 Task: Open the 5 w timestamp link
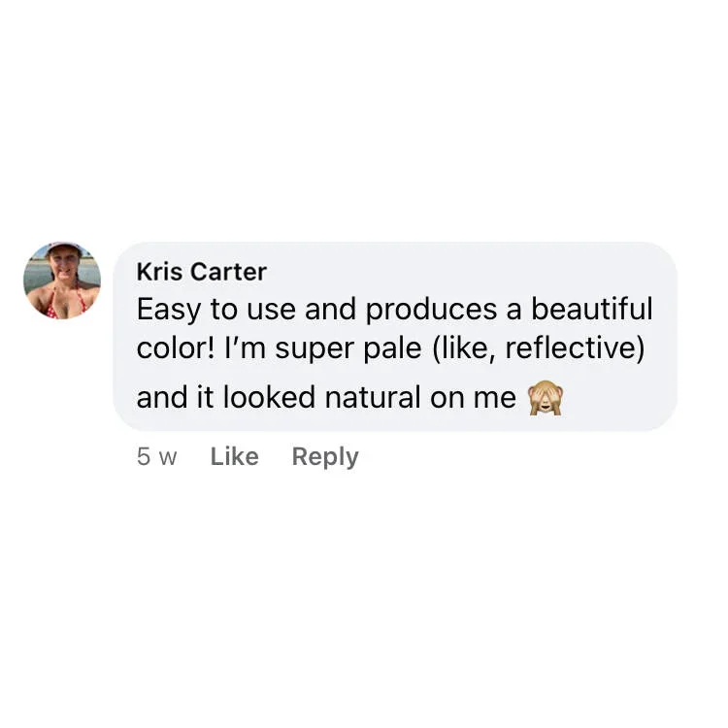pyautogui.click(x=156, y=456)
